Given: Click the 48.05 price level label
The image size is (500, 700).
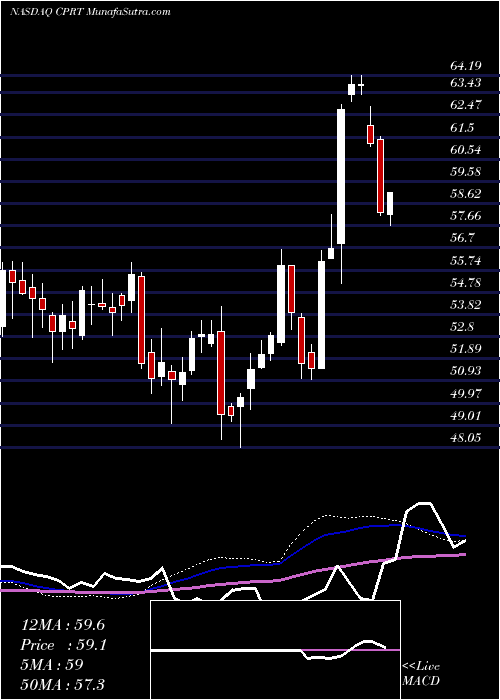Looking at the screenshot, I should 466,438.
